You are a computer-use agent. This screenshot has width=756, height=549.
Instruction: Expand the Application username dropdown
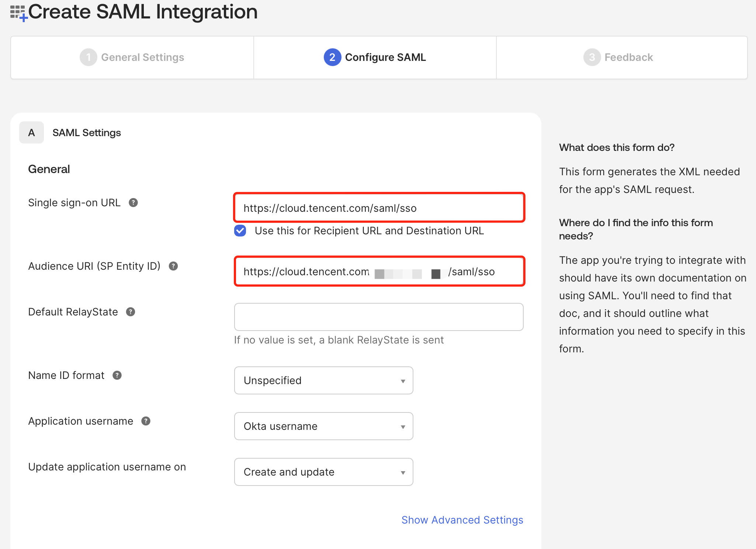(323, 426)
